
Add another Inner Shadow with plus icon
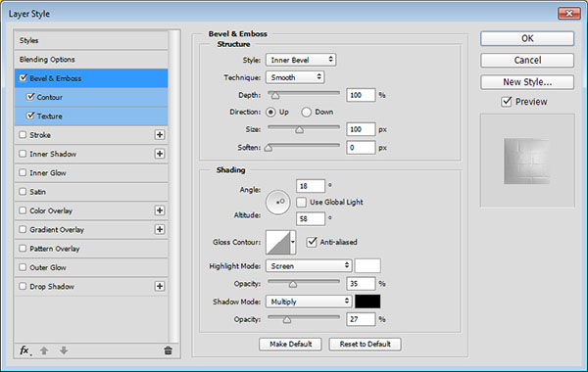[x=160, y=154]
